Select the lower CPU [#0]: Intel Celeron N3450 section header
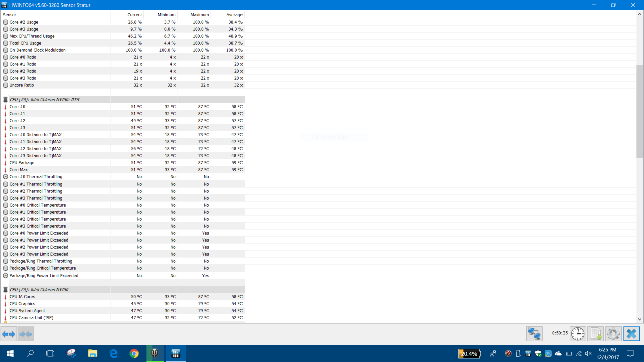This screenshot has height=362, width=644. point(122,290)
